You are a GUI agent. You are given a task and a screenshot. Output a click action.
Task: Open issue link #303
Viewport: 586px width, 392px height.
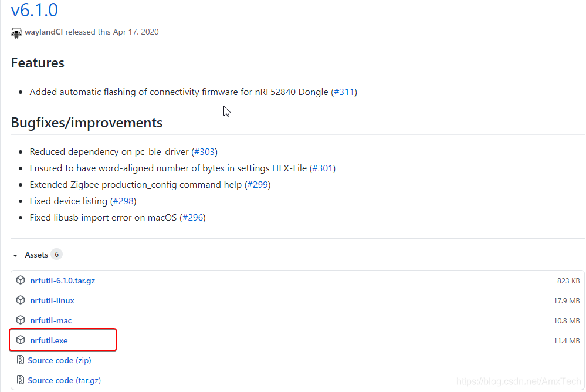(205, 152)
